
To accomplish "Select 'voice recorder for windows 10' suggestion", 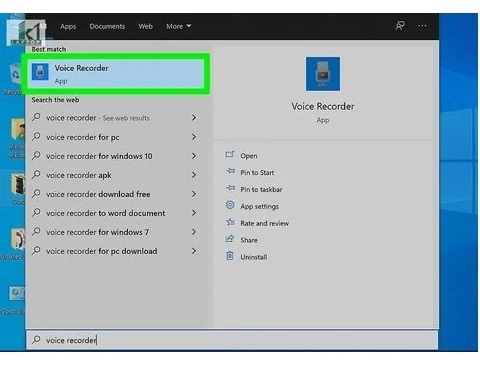I will (115, 156).
